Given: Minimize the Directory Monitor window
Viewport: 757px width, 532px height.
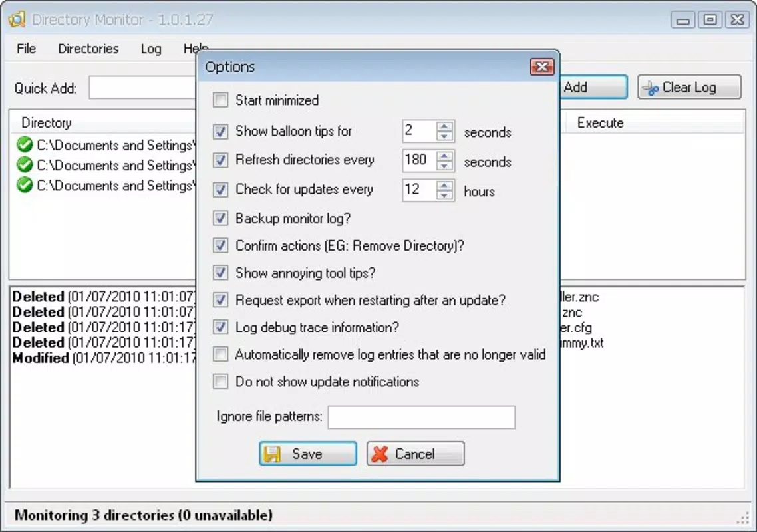Looking at the screenshot, I should coord(682,20).
